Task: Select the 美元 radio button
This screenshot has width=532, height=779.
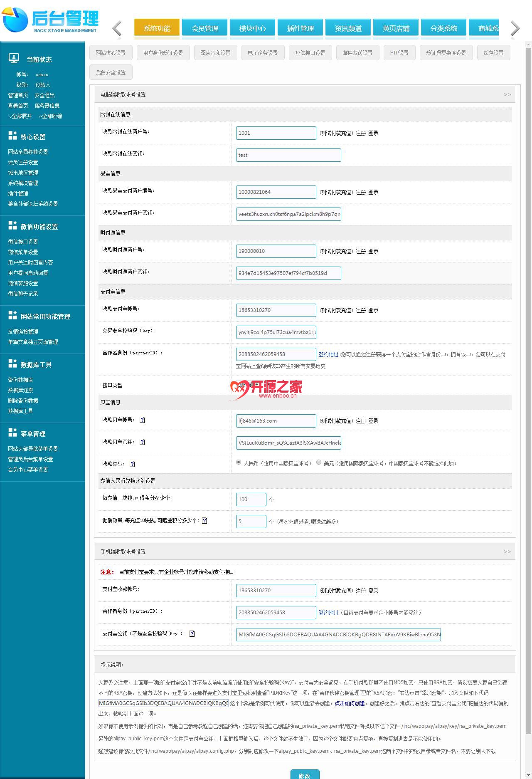Action: coord(319,462)
